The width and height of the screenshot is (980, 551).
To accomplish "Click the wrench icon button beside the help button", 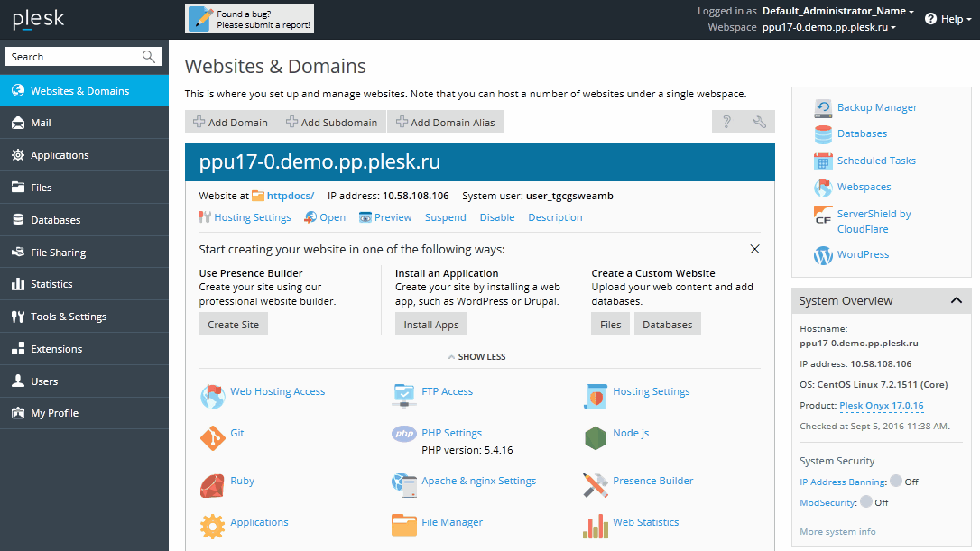I will pyautogui.click(x=759, y=123).
